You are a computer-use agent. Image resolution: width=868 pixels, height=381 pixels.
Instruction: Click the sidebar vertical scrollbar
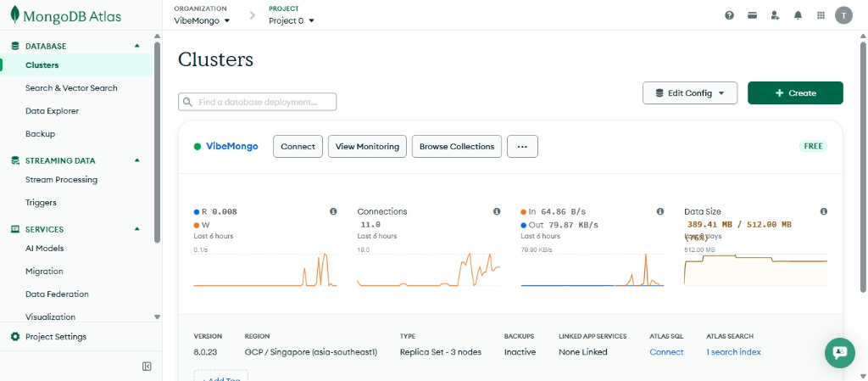[x=157, y=141]
